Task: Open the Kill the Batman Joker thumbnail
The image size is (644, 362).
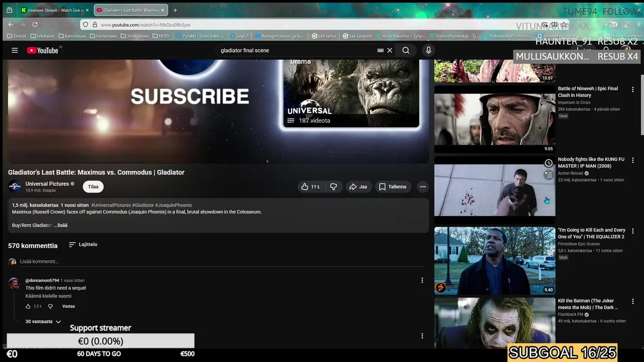Action: tap(495, 323)
